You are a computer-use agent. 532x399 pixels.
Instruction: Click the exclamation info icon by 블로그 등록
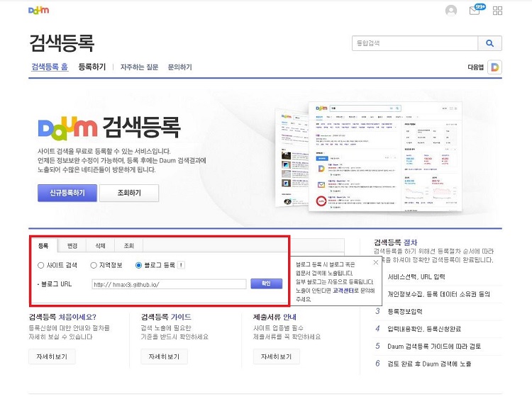click(x=182, y=265)
